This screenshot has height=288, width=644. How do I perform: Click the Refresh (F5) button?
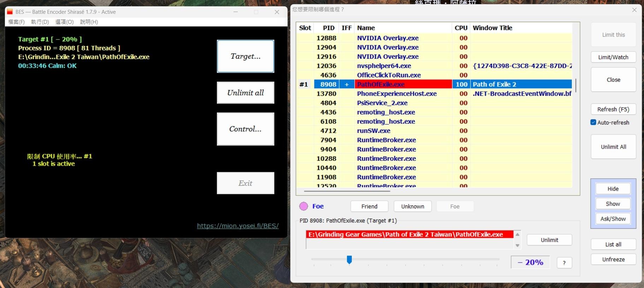613,109
